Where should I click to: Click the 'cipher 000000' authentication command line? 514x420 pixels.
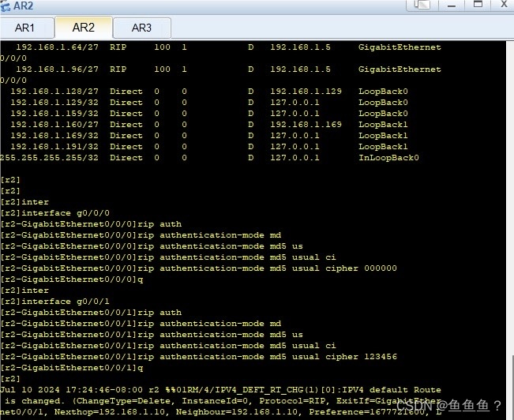coord(199,268)
